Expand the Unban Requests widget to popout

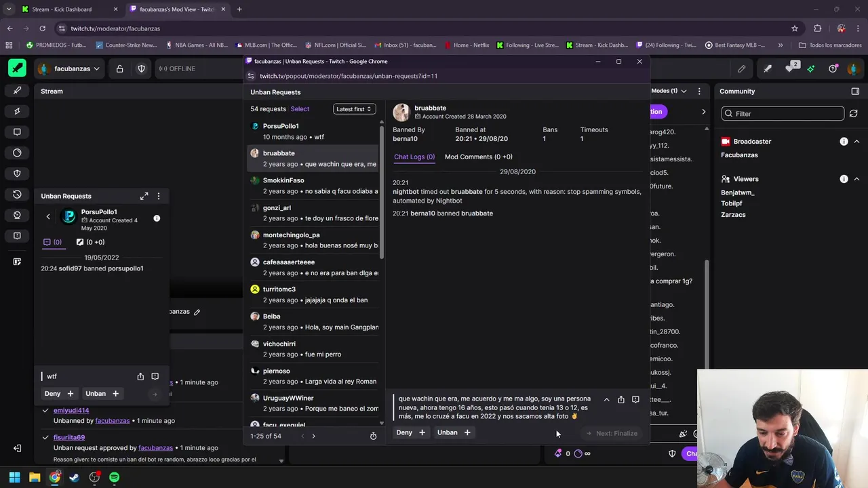point(144,196)
